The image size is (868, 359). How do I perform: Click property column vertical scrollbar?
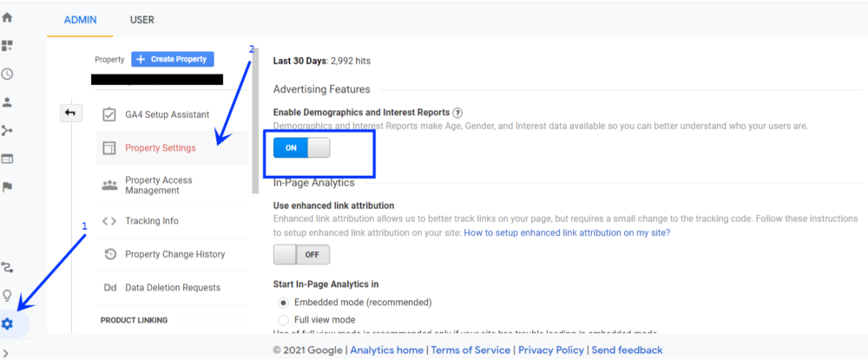(x=255, y=121)
